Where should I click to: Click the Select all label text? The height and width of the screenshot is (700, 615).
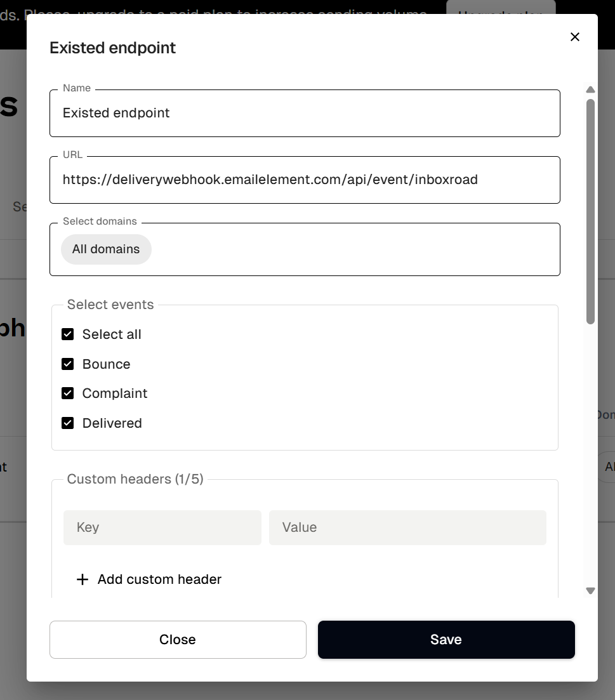112,334
